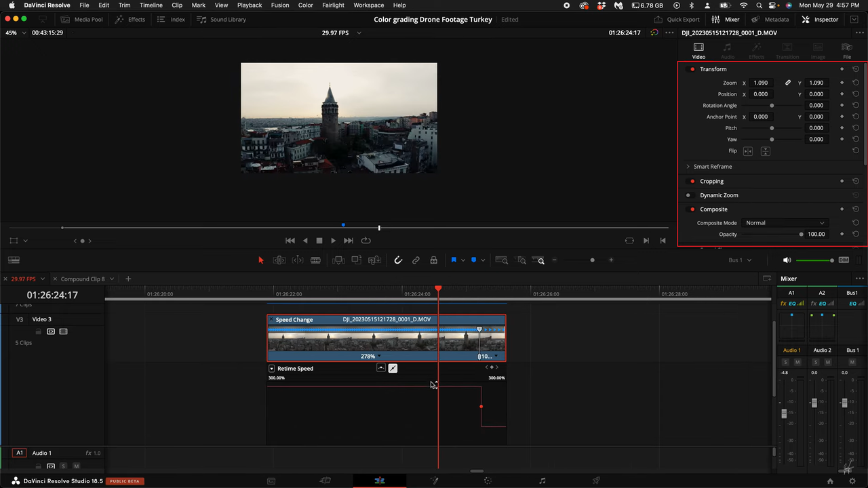This screenshot has height=488, width=868.
Task: Open the Mixer panel icon
Action: pos(715,19)
